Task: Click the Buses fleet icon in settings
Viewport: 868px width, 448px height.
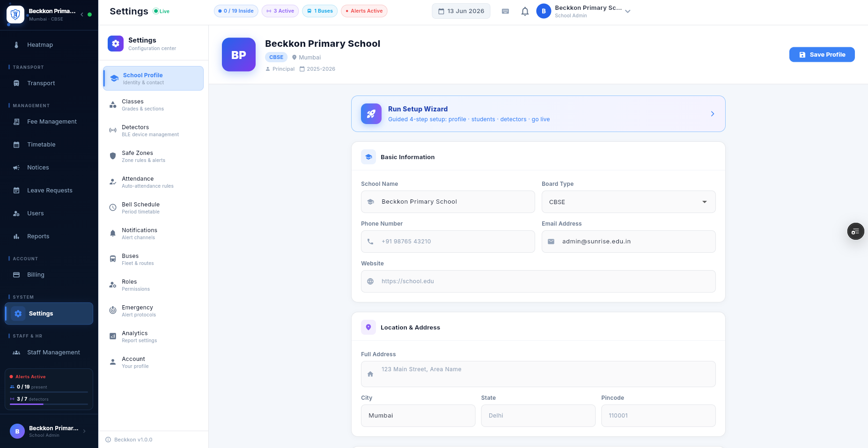Action: coord(113,259)
